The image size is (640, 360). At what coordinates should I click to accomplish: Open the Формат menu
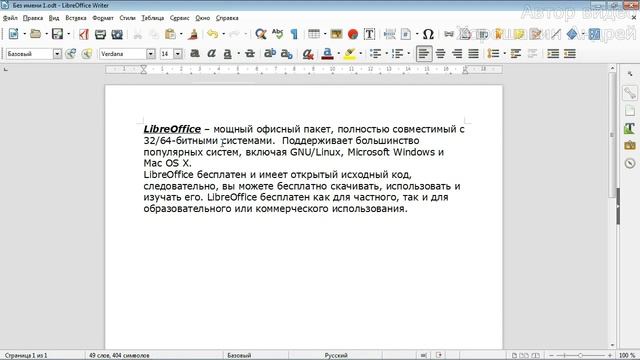(103, 18)
